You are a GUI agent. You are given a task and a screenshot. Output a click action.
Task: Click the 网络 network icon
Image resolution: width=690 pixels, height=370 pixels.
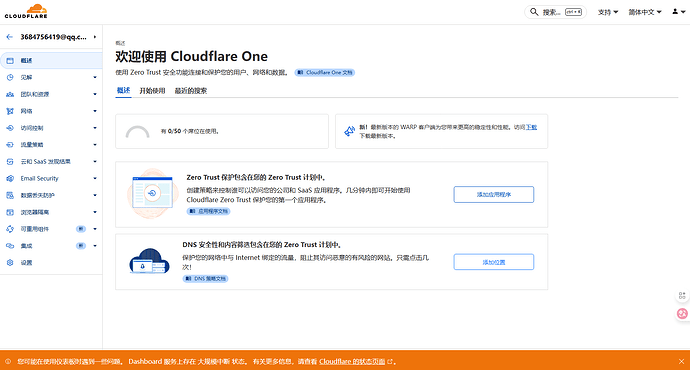pyautogui.click(x=10, y=111)
